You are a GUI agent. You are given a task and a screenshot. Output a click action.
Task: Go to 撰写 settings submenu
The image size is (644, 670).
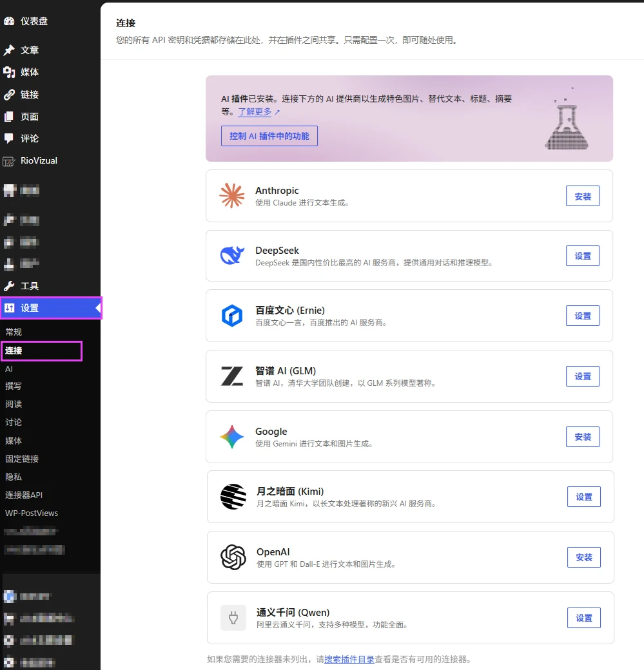(x=14, y=387)
